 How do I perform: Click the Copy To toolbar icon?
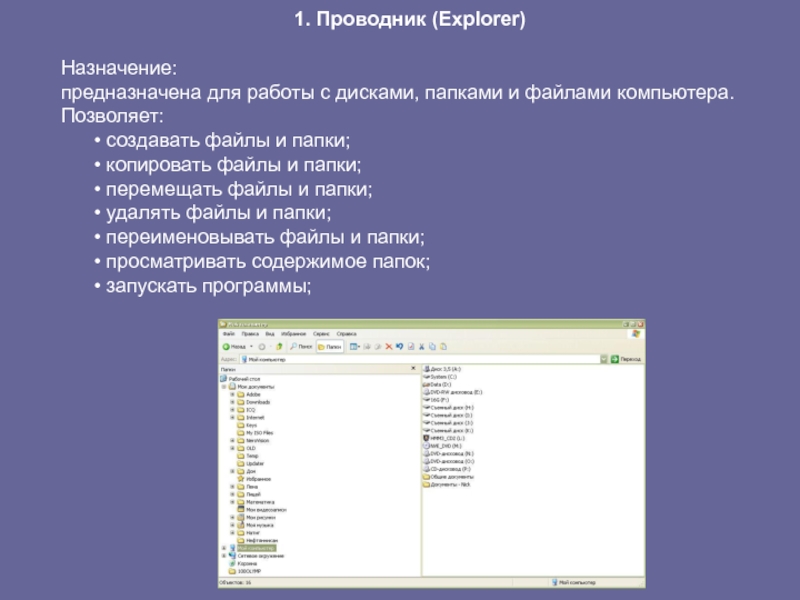click(378, 346)
